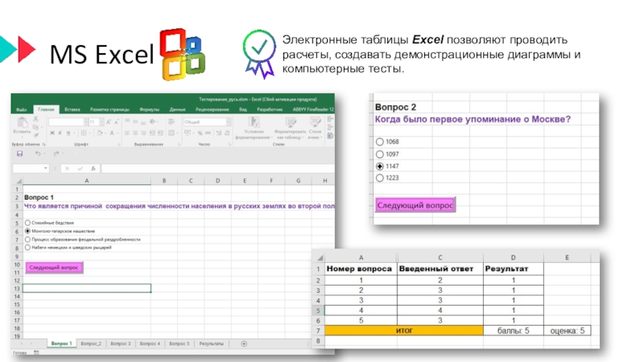
Task: Click the increase indent icon
Action: pos(160,133)
